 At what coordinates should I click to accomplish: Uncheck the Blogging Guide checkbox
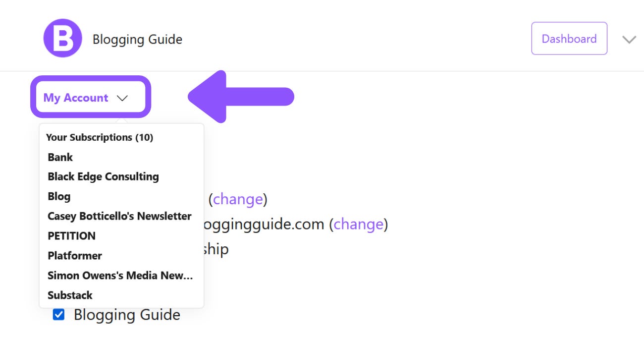click(58, 314)
